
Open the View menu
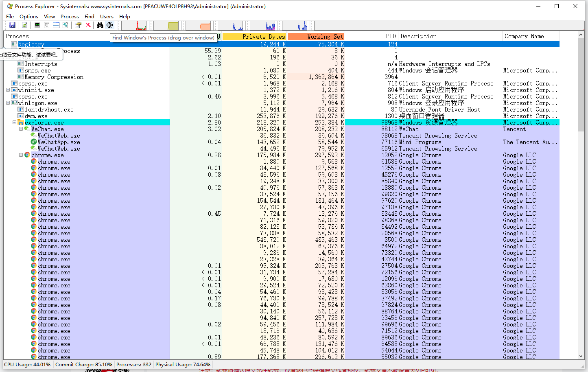[49, 17]
